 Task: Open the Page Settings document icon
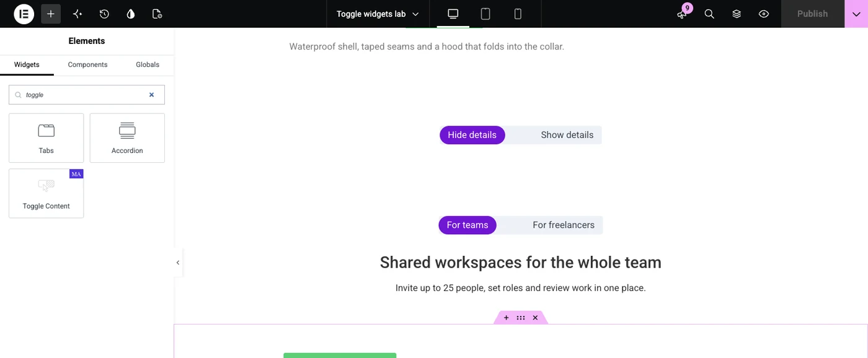tap(157, 14)
